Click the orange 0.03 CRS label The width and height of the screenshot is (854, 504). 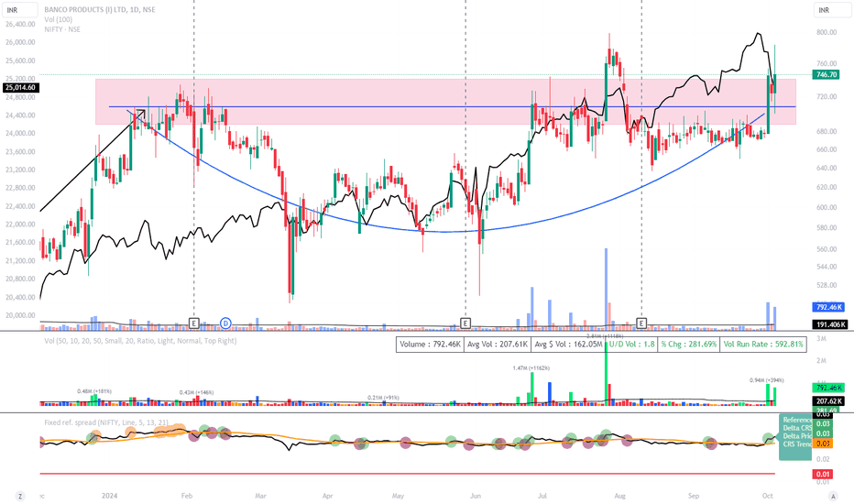point(823,444)
